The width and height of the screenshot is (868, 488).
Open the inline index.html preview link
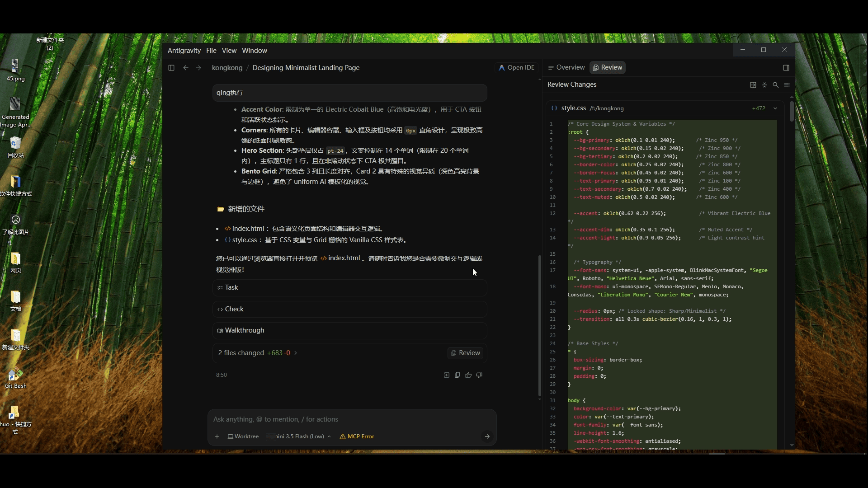(340, 258)
